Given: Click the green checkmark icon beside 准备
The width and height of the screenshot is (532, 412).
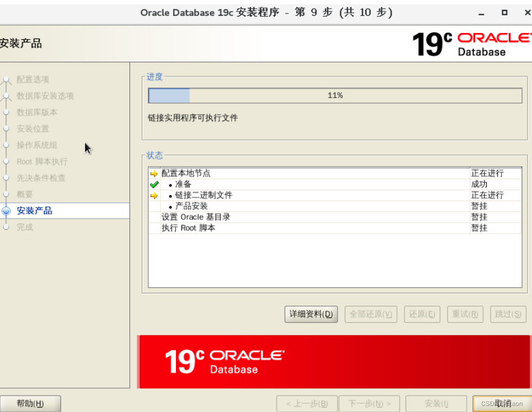Looking at the screenshot, I should coord(154,185).
